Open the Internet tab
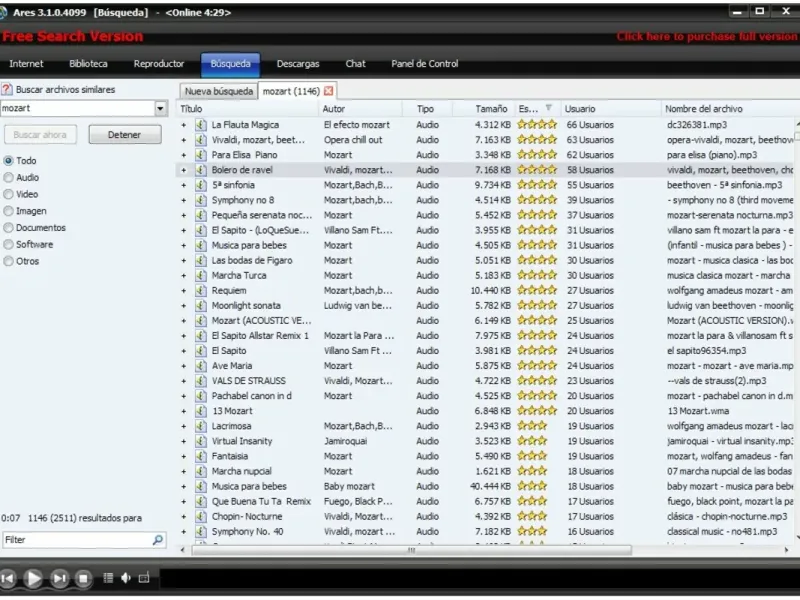Viewport: 800px width, 600px height. pyautogui.click(x=26, y=64)
